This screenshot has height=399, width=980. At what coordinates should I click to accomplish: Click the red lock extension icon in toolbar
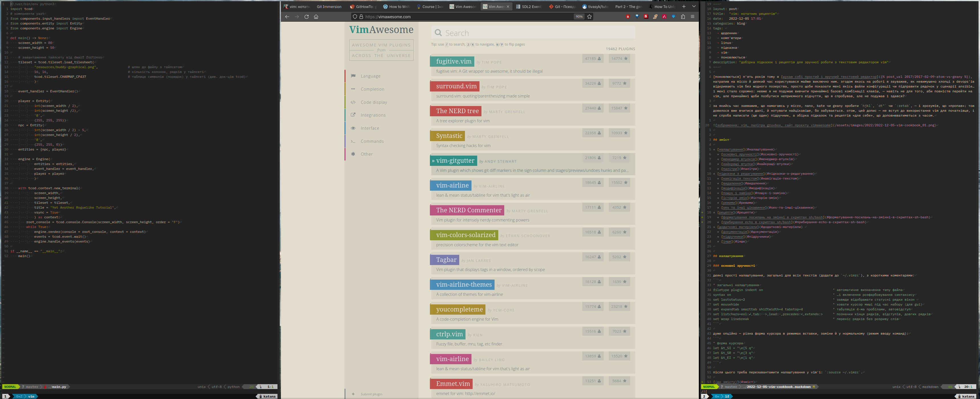(628, 17)
